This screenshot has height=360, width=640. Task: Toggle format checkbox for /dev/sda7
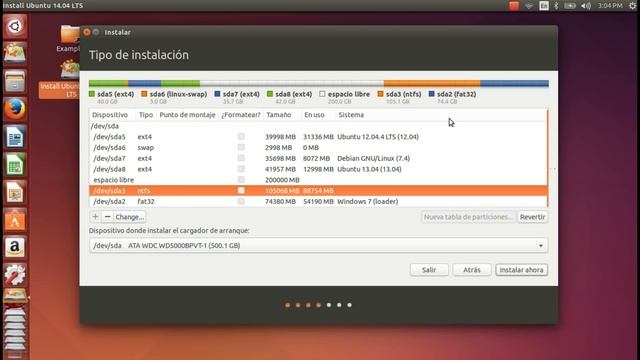[x=241, y=158]
